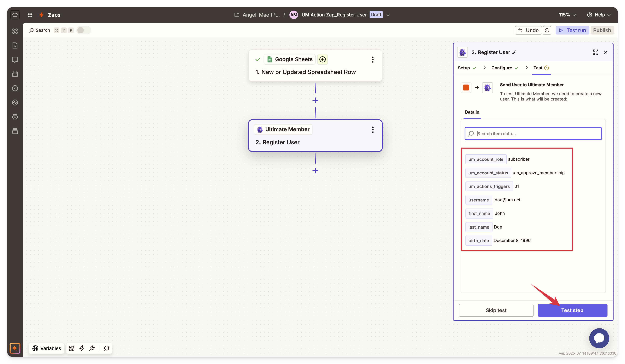Click the um_actions_triggers field label
625x364 pixels.
point(489,186)
